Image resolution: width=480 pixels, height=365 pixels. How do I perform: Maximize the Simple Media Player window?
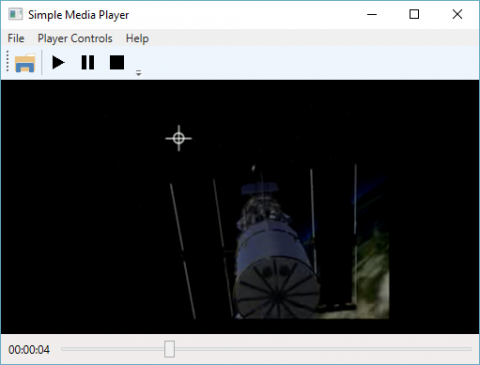click(414, 14)
